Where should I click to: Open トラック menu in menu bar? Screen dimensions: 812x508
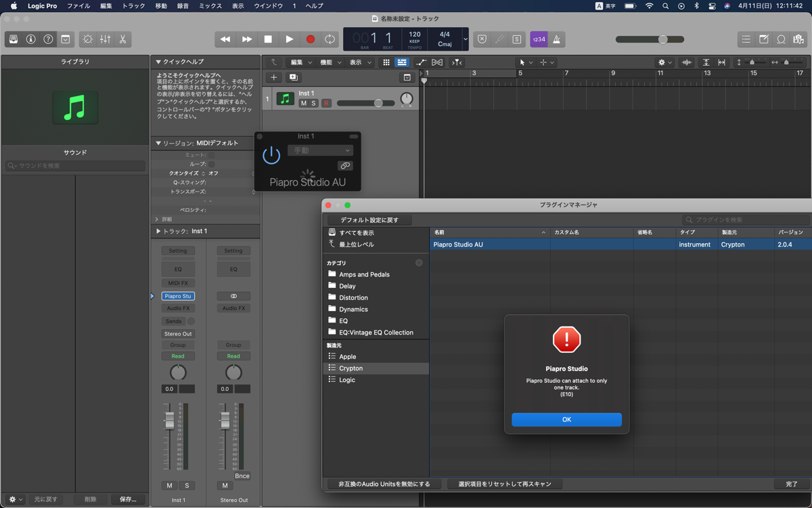(x=133, y=5)
